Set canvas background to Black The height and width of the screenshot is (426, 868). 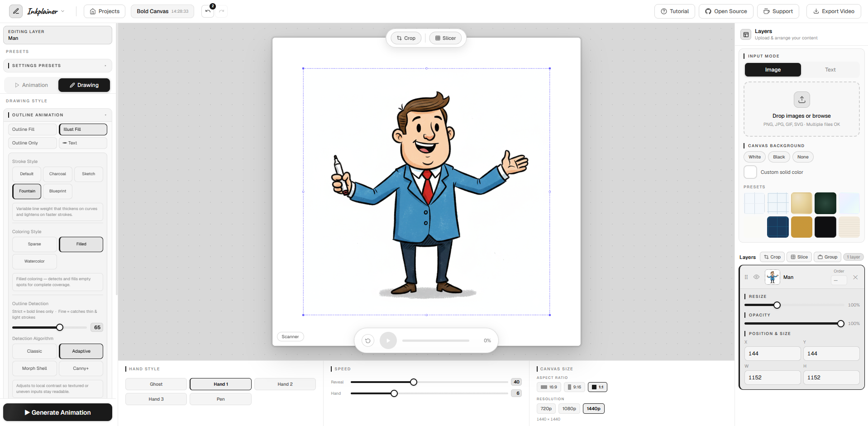pyautogui.click(x=779, y=157)
